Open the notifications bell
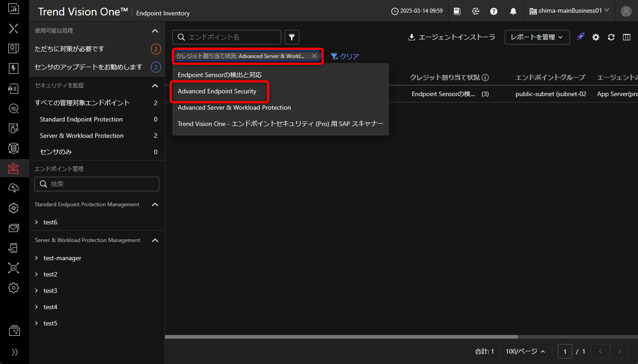This screenshot has height=364, width=638. click(513, 11)
